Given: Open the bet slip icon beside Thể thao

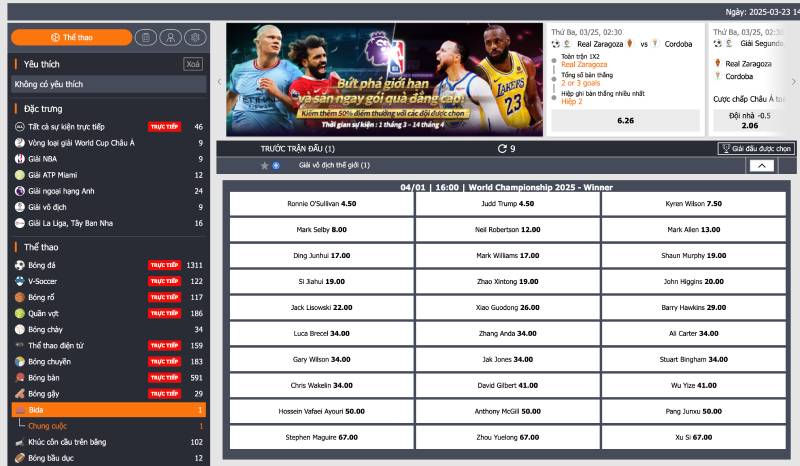Looking at the screenshot, I should point(146,37).
